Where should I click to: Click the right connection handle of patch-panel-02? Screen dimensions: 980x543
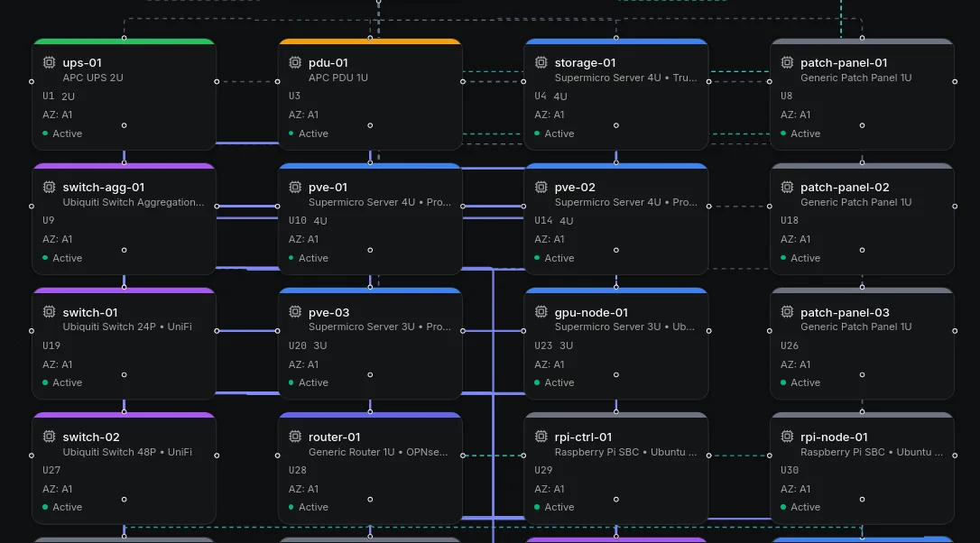[955, 207]
